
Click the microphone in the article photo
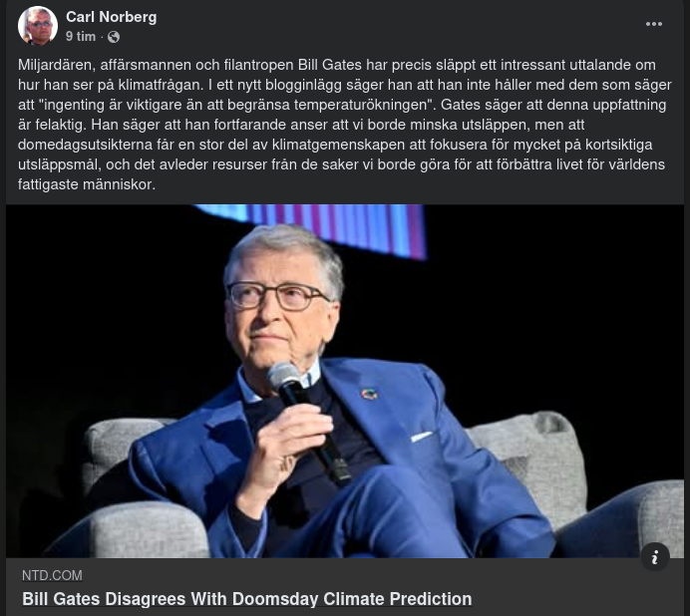pos(308,423)
